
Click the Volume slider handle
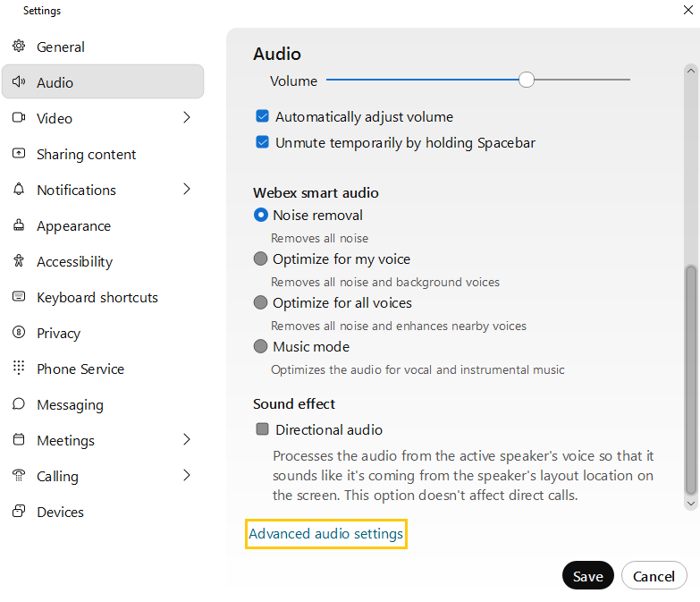tap(527, 80)
